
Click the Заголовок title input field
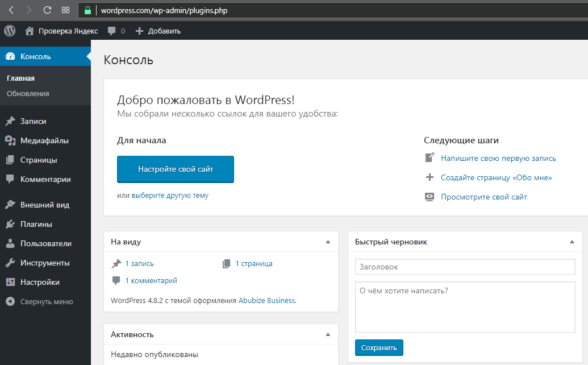465,267
